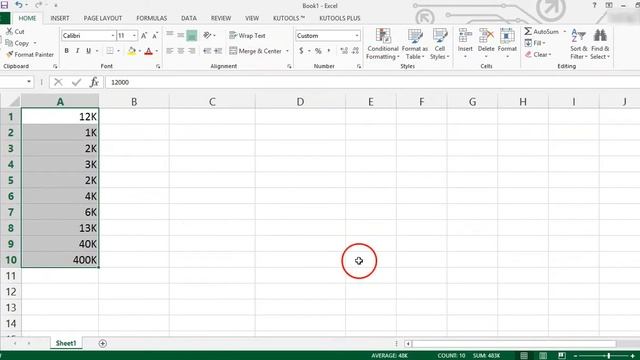
Task: Increase font size with the large A
Action: tap(144, 36)
